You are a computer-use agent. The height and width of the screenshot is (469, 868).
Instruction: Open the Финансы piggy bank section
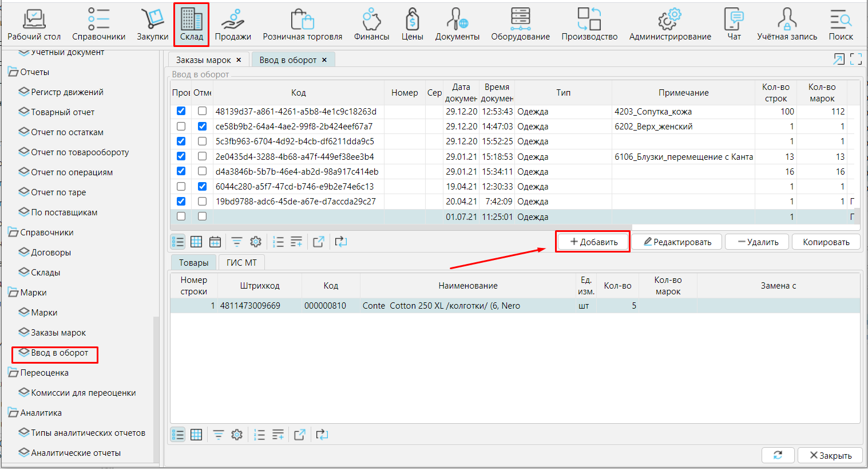click(x=371, y=25)
